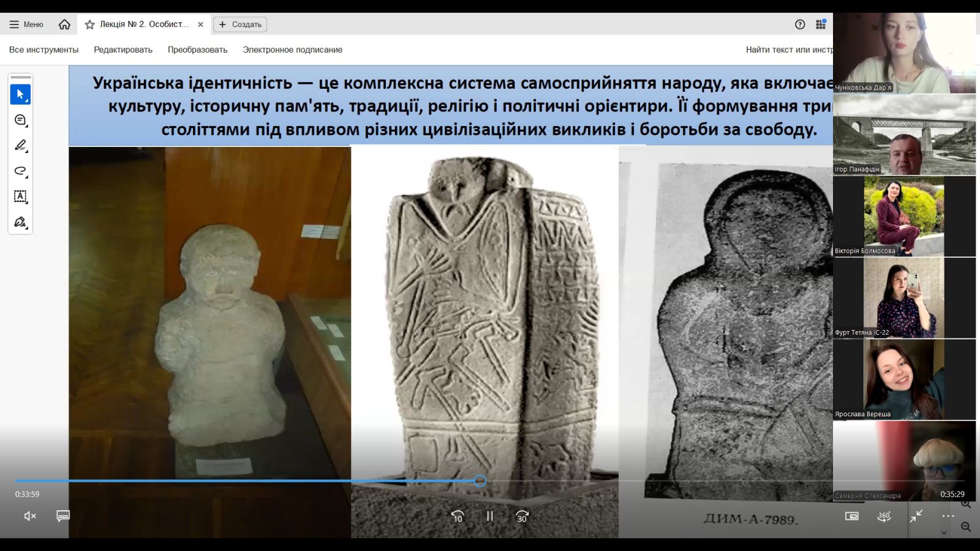
Task: Select the freehand lasso markup tool
Action: [20, 171]
